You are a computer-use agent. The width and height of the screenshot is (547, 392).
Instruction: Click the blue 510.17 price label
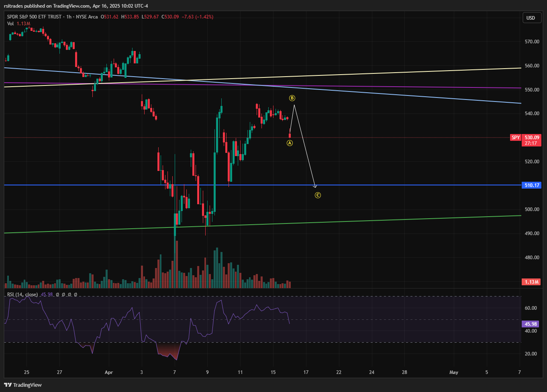(531, 185)
